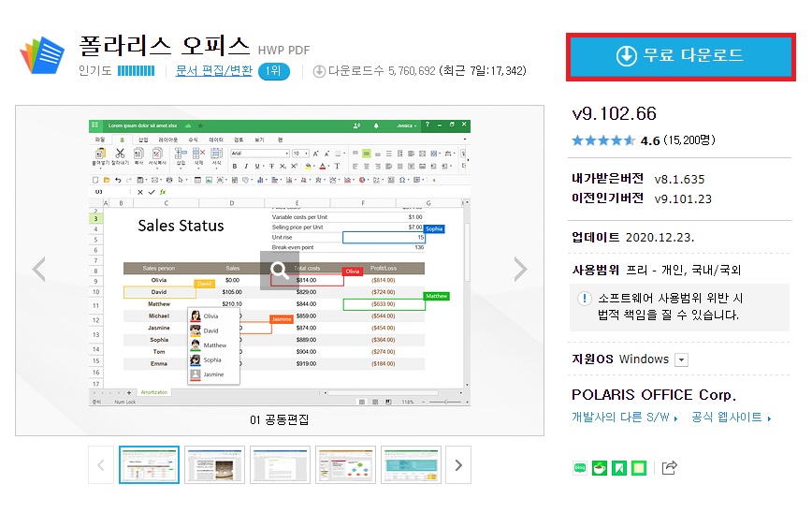Image resolution: width=812 pixels, height=528 pixels.
Task: Open the large preview screenshot image
Action: coord(280,263)
